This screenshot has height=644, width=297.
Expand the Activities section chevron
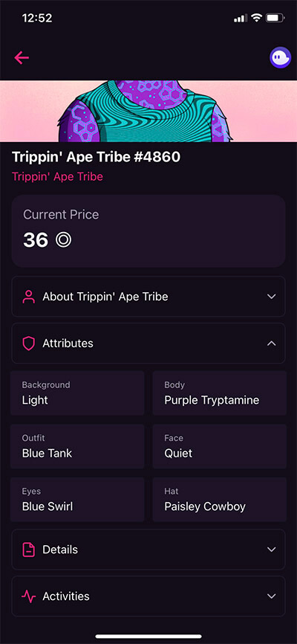[271, 596]
